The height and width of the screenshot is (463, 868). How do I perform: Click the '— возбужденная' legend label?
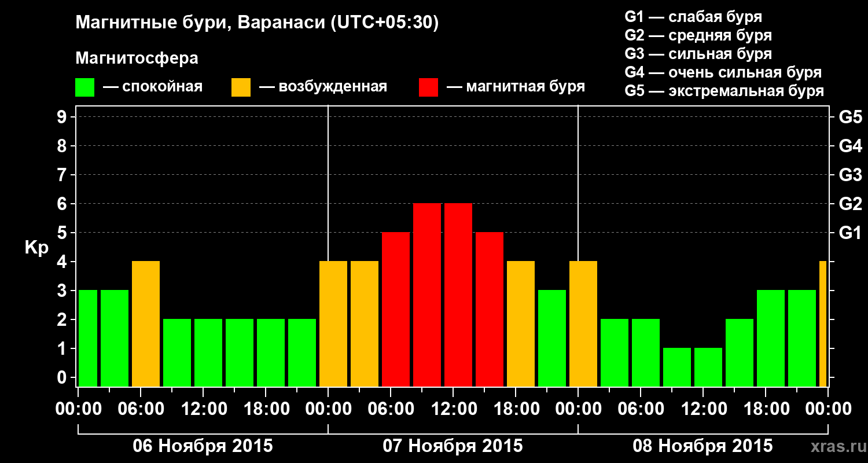pos(323,87)
